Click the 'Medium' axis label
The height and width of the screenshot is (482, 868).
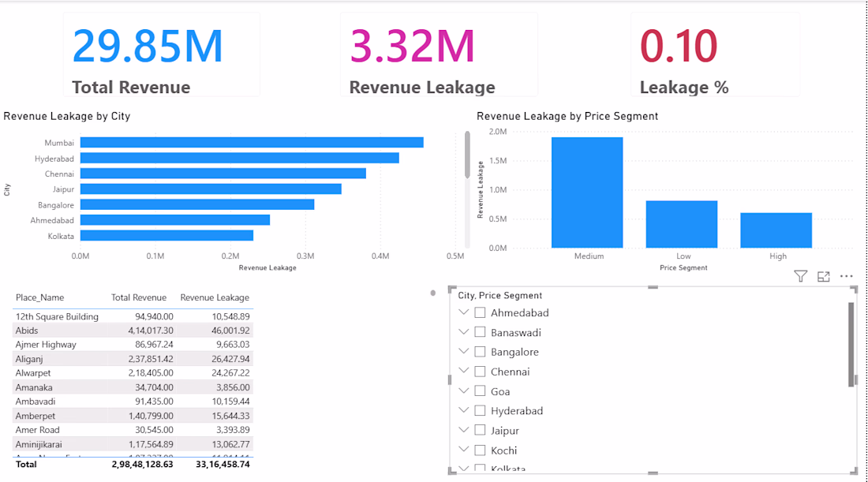coord(589,256)
